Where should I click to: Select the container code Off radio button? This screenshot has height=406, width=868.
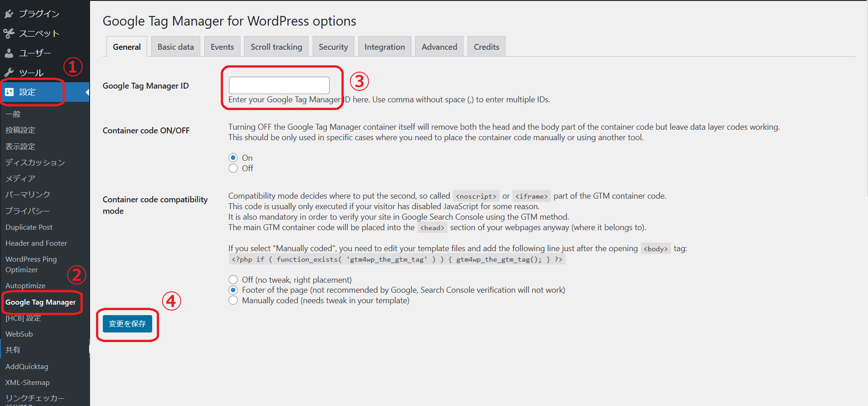(x=233, y=168)
